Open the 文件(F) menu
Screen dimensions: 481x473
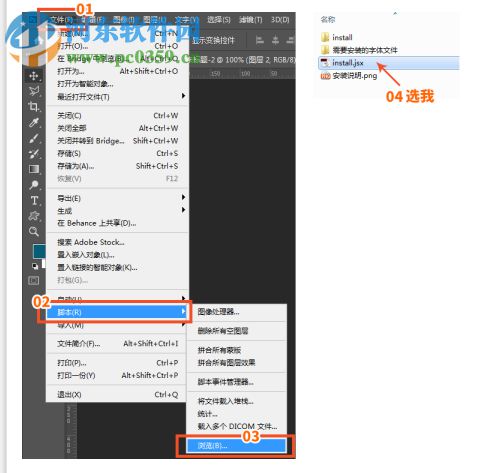(x=61, y=20)
